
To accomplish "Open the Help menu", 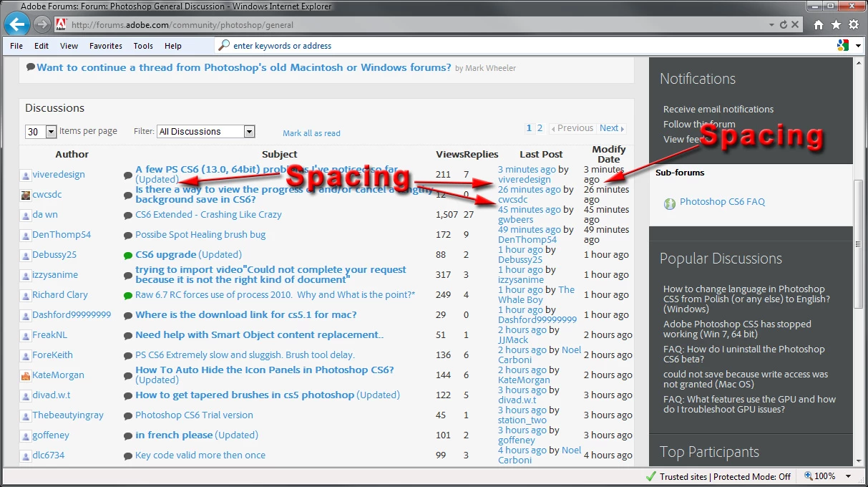I will 173,46.
